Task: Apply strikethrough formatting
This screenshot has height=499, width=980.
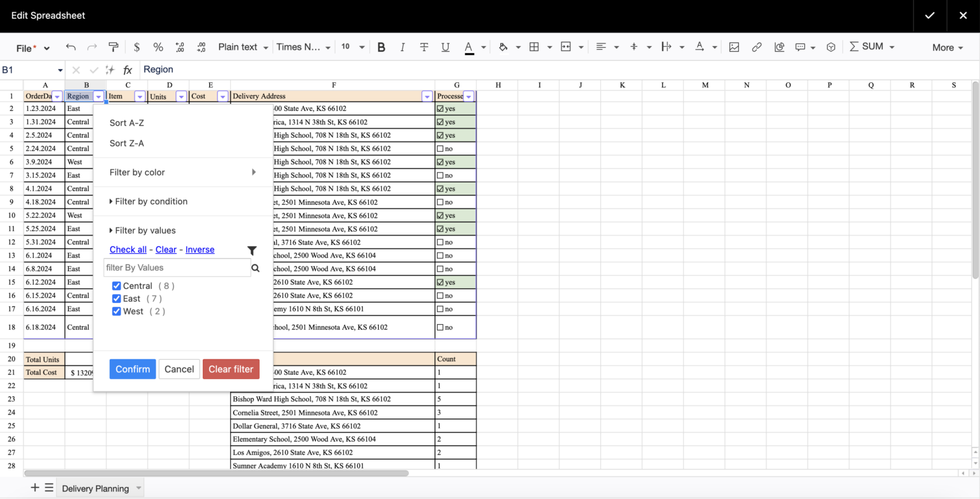Action: coord(424,47)
